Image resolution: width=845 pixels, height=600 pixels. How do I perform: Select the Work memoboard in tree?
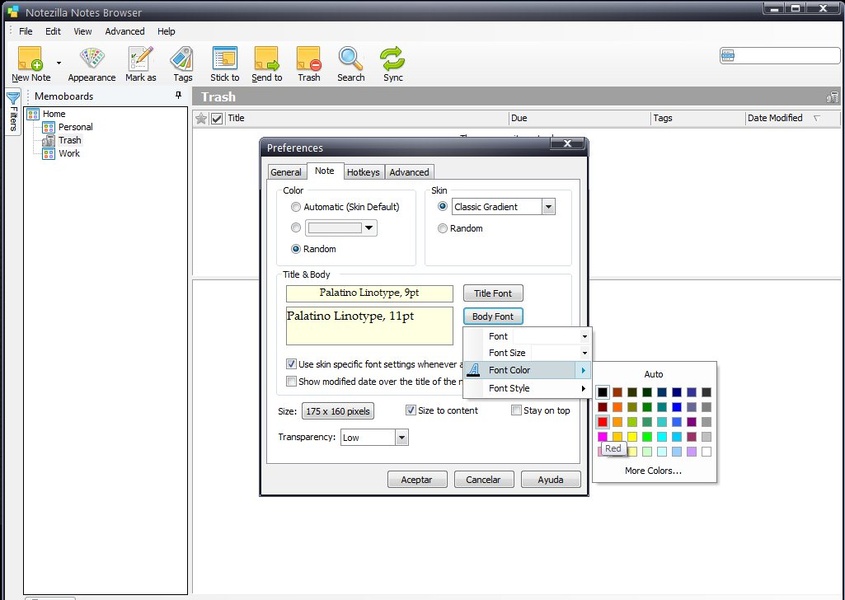(x=69, y=154)
